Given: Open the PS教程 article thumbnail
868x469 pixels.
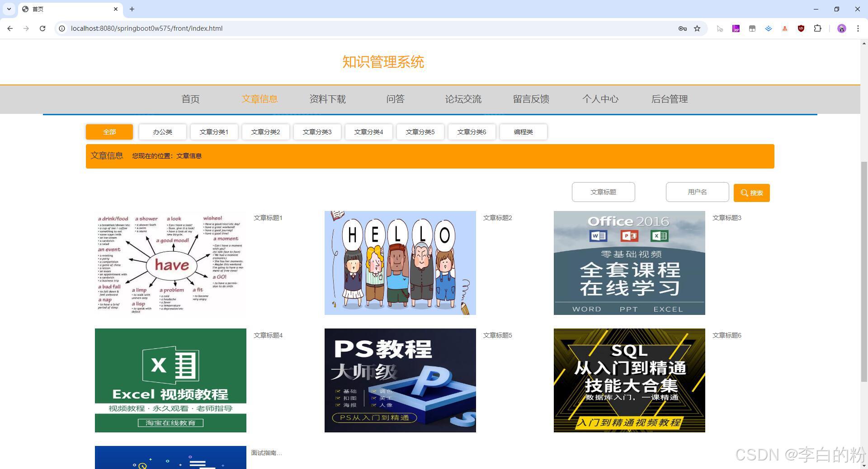Looking at the screenshot, I should pyautogui.click(x=400, y=380).
